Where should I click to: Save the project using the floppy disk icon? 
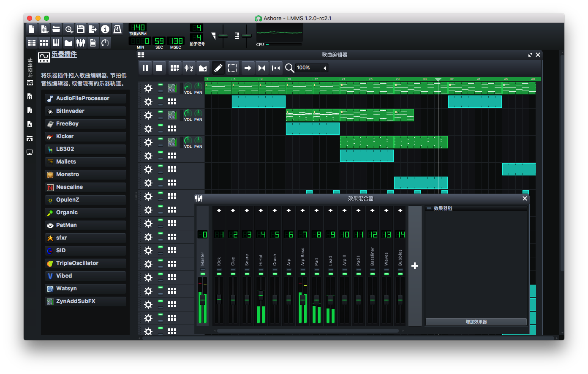(x=80, y=29)
